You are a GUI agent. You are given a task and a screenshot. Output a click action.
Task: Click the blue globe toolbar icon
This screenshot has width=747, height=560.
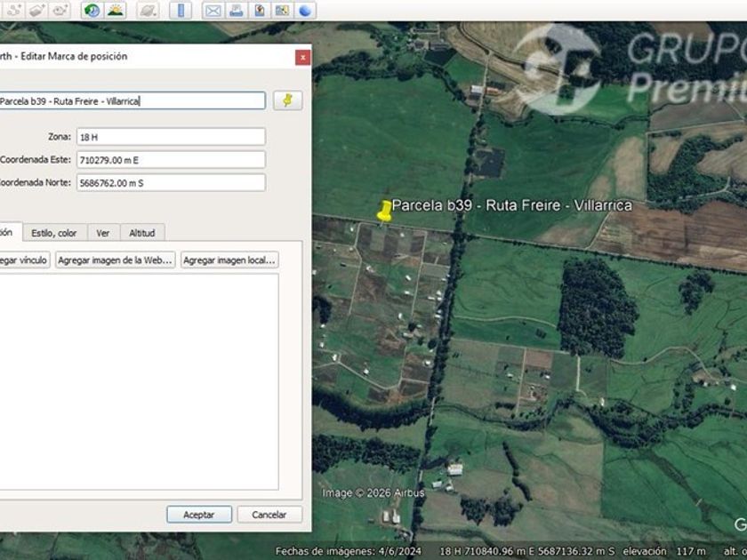[305, 11]
